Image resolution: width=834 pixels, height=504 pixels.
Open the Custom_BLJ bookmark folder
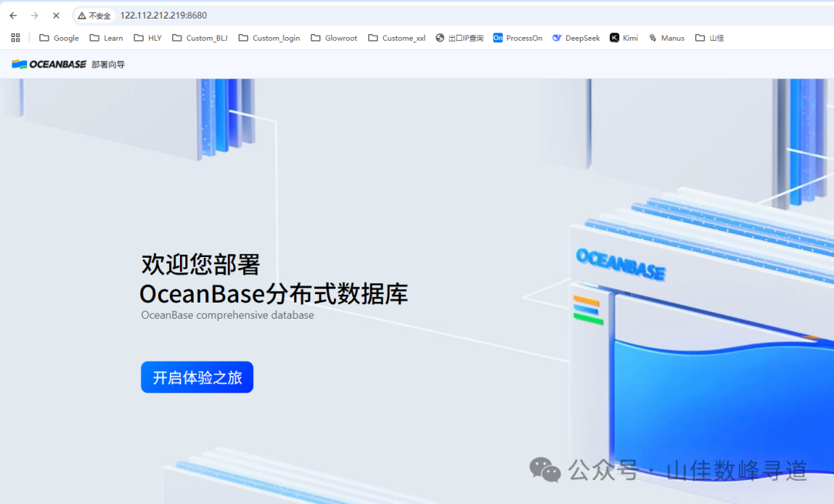coord(199,38)
